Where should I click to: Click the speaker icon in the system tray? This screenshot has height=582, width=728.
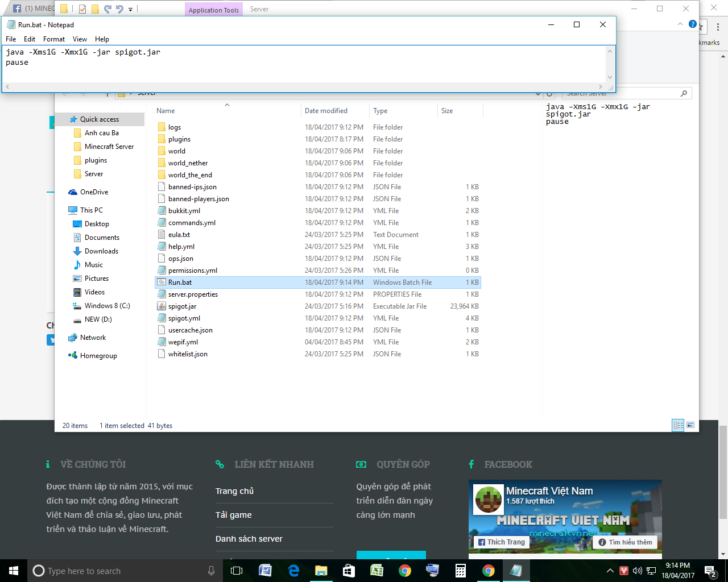[636, 571]
